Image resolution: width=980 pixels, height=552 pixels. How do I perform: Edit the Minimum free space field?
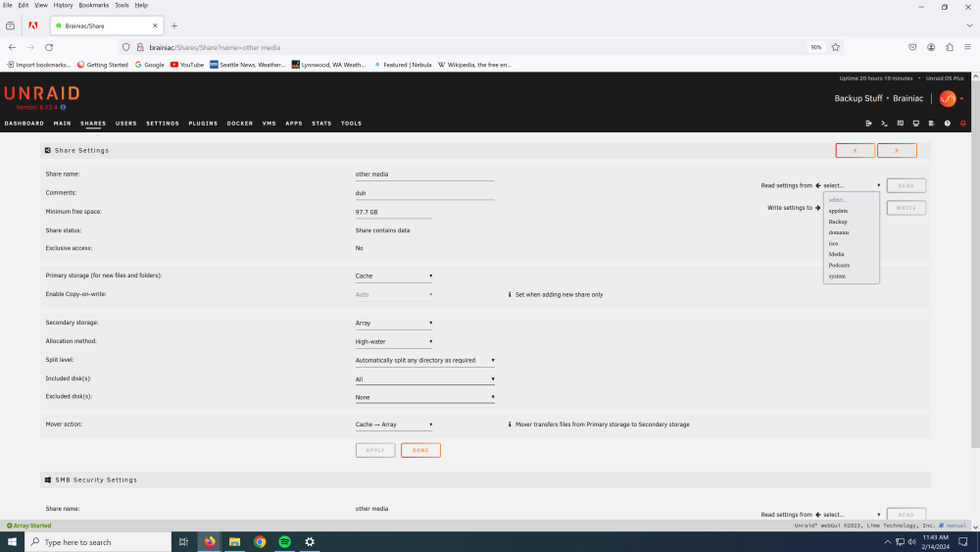394,212
